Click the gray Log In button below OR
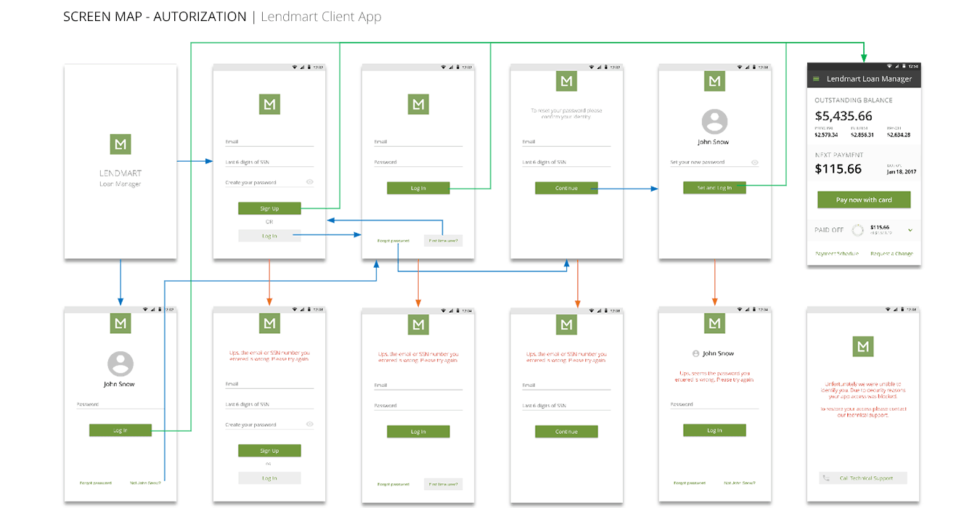Image resolution: width=980 pixels, height=508 pixels. 269,236
